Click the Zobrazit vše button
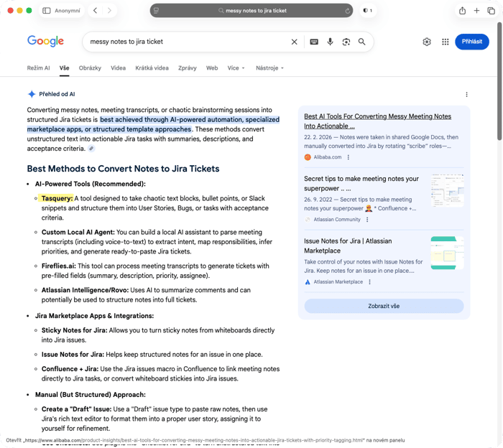The image size is (503, 448). click(x=384, y=306)
